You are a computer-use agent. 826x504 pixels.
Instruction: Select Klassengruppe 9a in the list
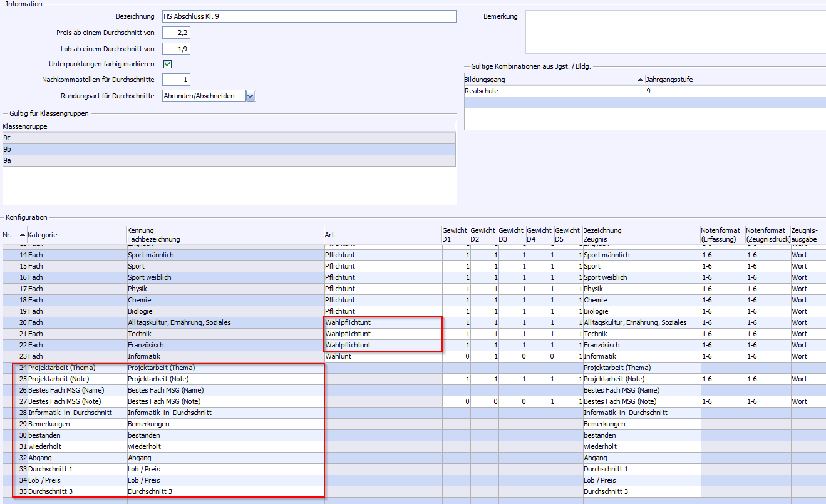pyautogui.click(x=229, y=160)
